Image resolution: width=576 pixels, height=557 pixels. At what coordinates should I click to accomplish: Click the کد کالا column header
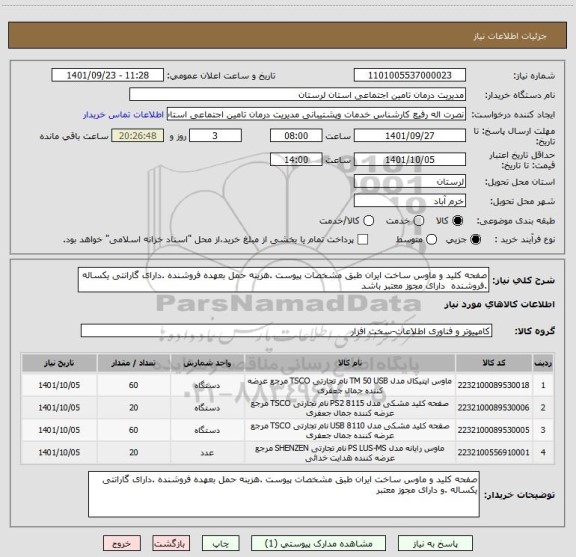[x=494, y=363]
